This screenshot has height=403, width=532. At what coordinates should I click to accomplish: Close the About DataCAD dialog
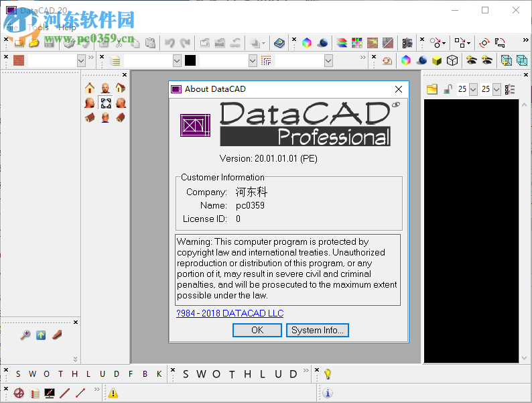tap(398, 89)
